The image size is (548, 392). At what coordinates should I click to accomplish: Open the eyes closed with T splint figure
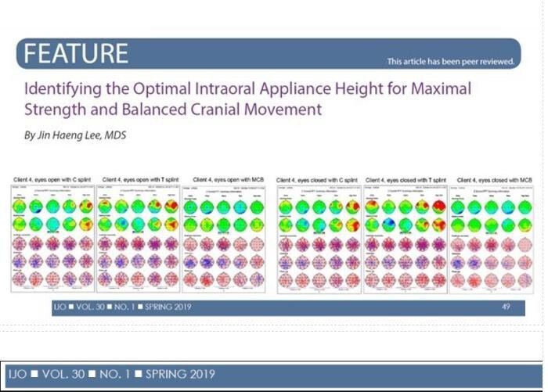point(406,239)
